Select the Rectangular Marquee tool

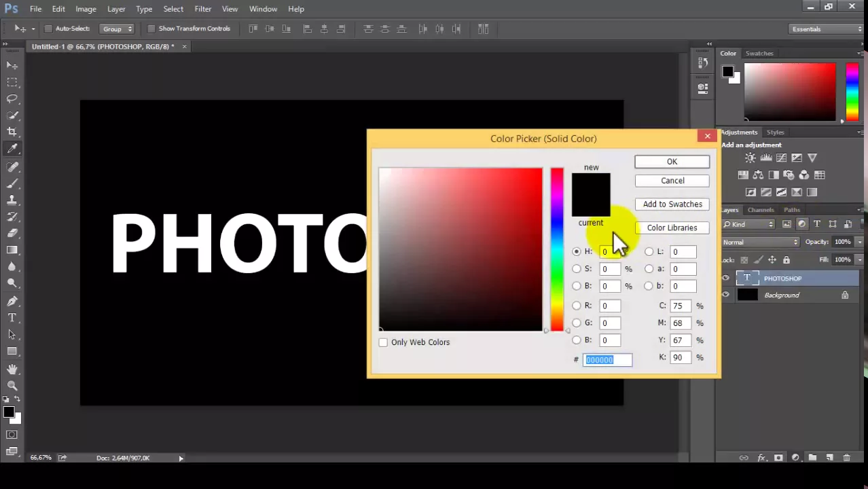[12, 82]
